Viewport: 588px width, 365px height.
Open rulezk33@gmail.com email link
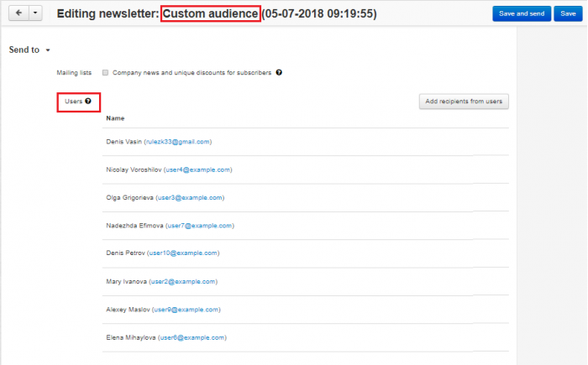tap(178, 142)
